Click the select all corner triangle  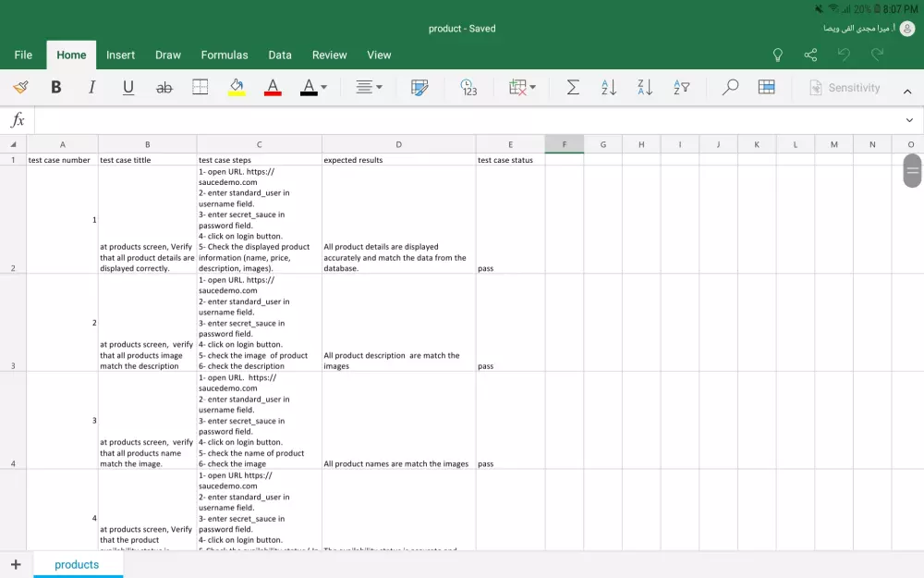pos(13,144)
